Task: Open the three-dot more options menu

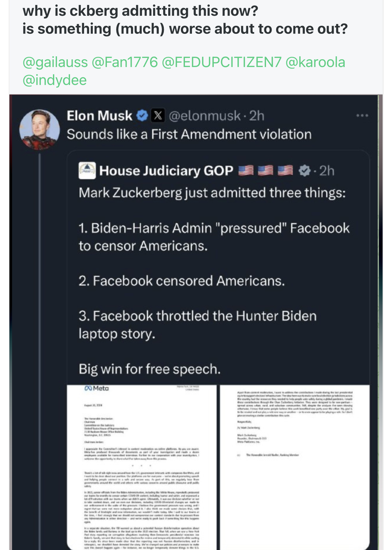Action: 362,116
